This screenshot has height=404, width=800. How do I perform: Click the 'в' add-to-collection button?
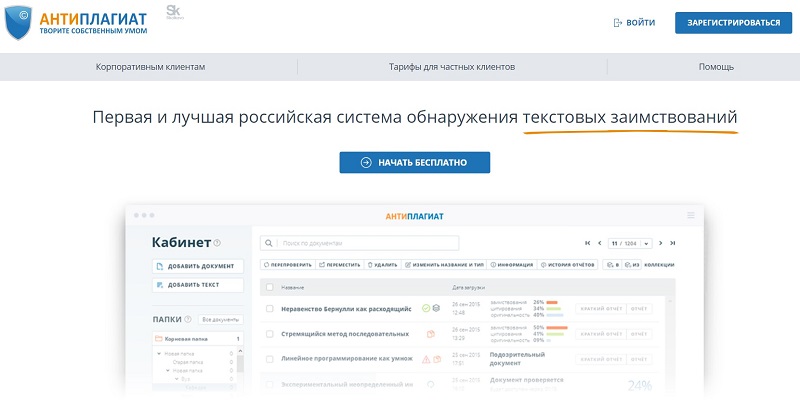click(x=612, y=265)
